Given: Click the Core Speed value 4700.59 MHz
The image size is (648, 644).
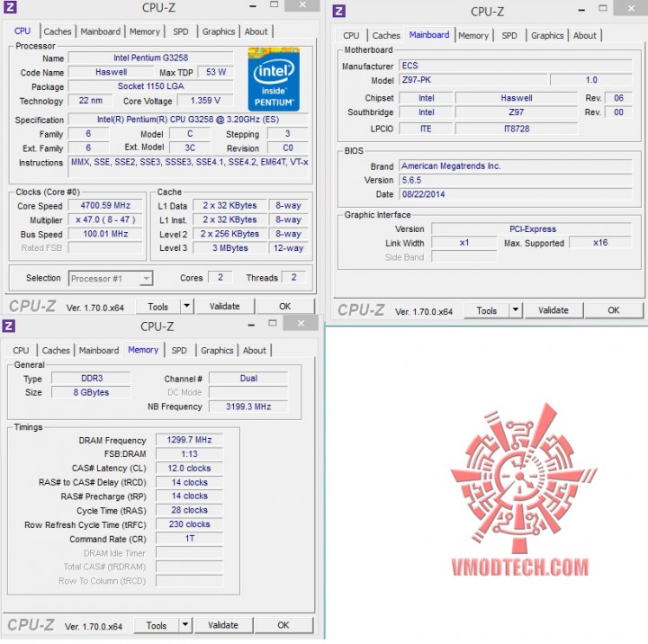Looking at the screenshot, I should pos(105,205).
